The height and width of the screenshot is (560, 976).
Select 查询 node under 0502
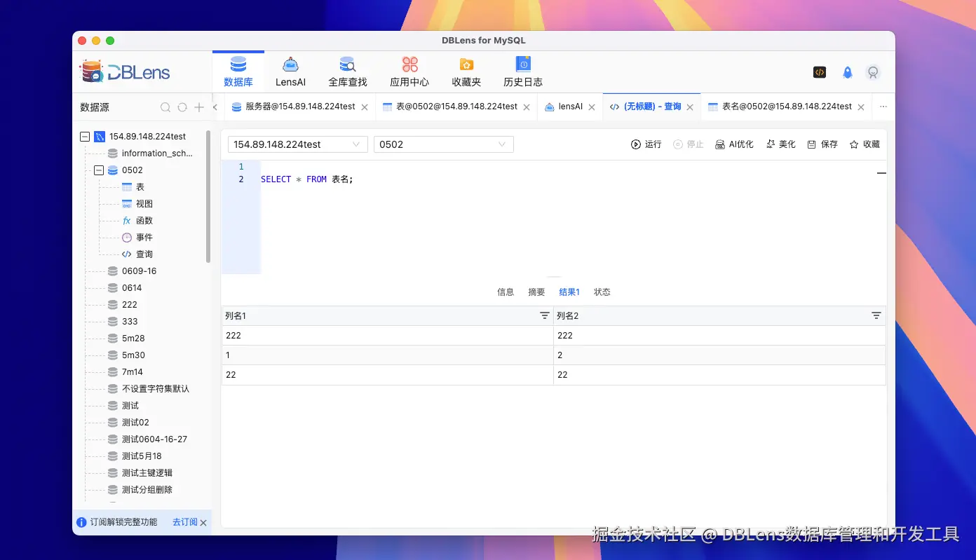click(137, 254)
